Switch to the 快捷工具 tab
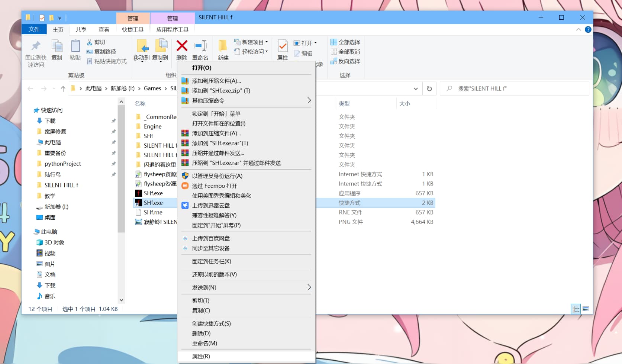Image resolution: width=622 pixels, height=364 pixels. (x=133, y=30)
